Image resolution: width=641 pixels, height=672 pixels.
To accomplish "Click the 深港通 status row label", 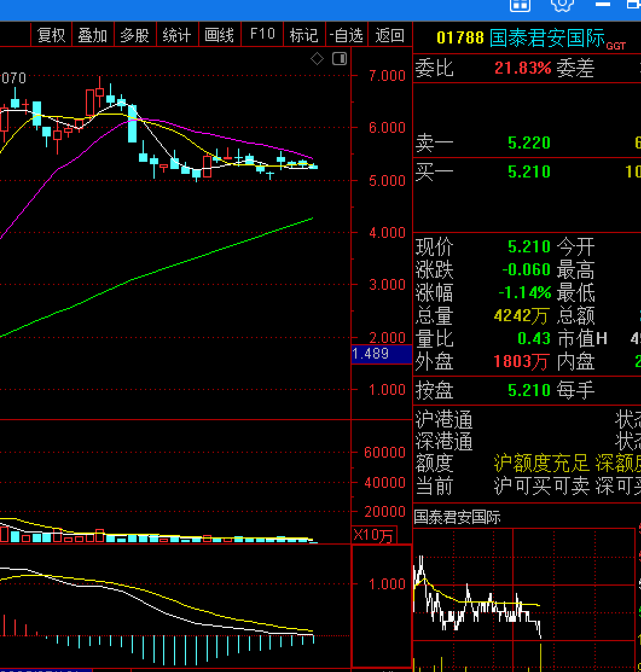I will pos(444,442).
